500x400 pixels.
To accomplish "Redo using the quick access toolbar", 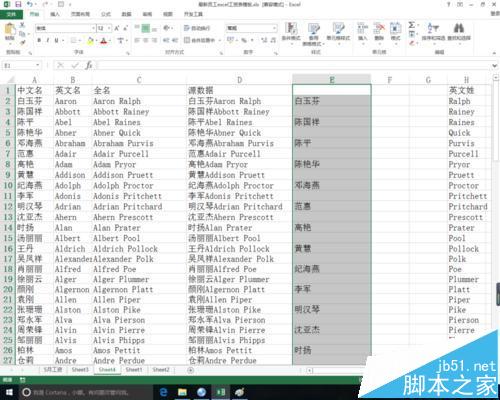I will [x=45, y=4].
